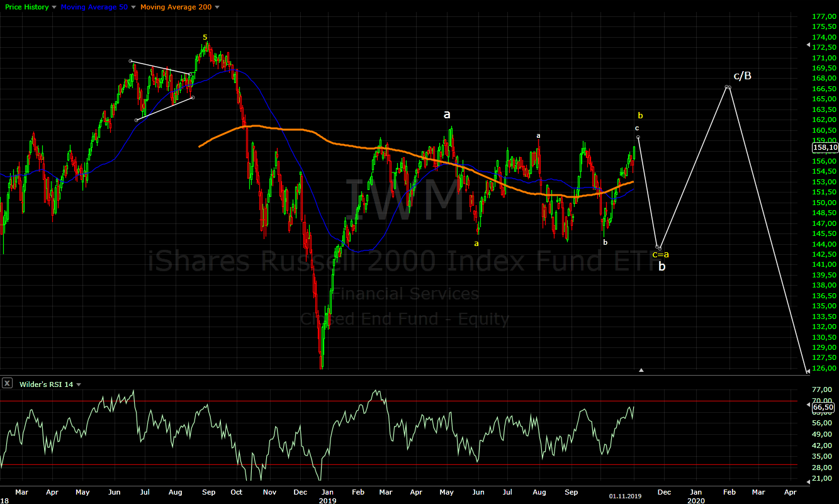The image size is (839, 504).
Task: Click the small up-triangle above the RSI panel divider
Action: tap(641, 370)
